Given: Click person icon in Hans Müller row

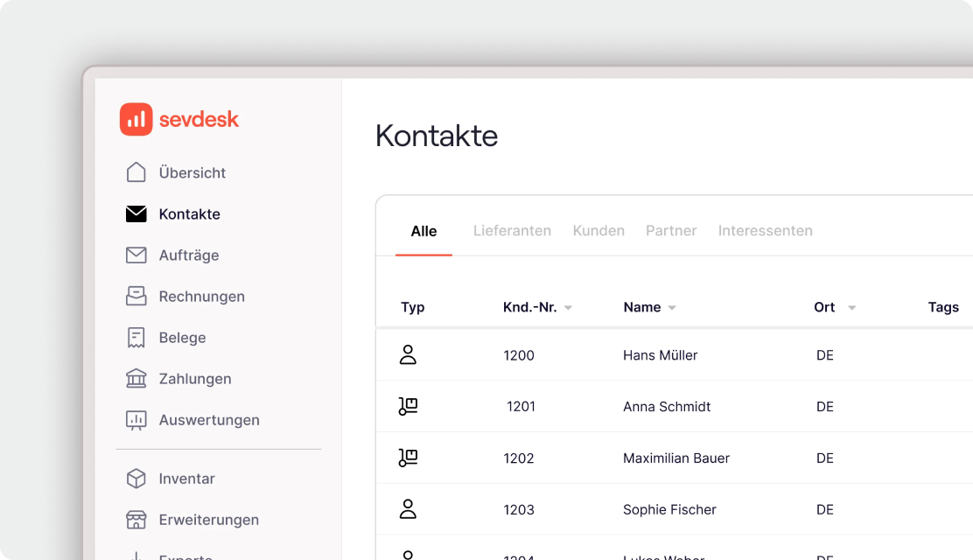Looking at the screenshot, I should point(408,355).
